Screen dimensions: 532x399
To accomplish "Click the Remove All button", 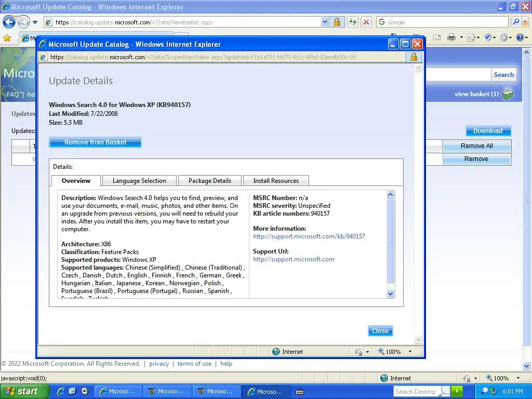I will pyautogui.click(x=476, y=146).
